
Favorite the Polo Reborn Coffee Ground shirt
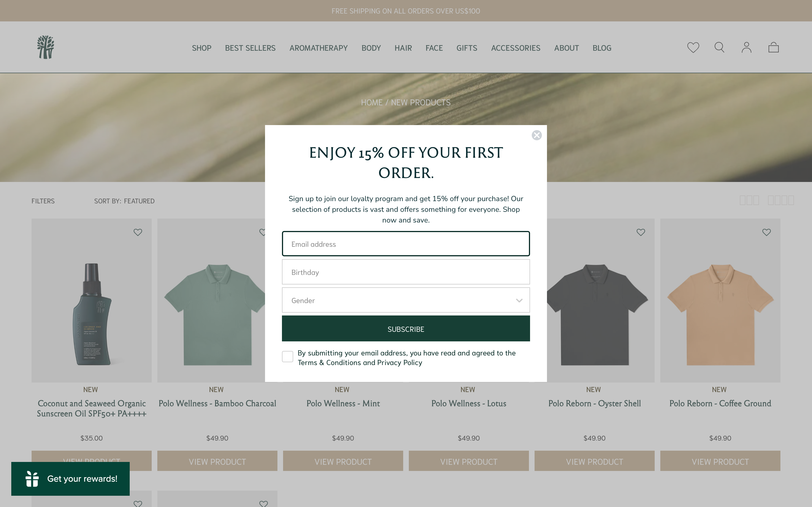pyautogui.click(x=766, y=232)
